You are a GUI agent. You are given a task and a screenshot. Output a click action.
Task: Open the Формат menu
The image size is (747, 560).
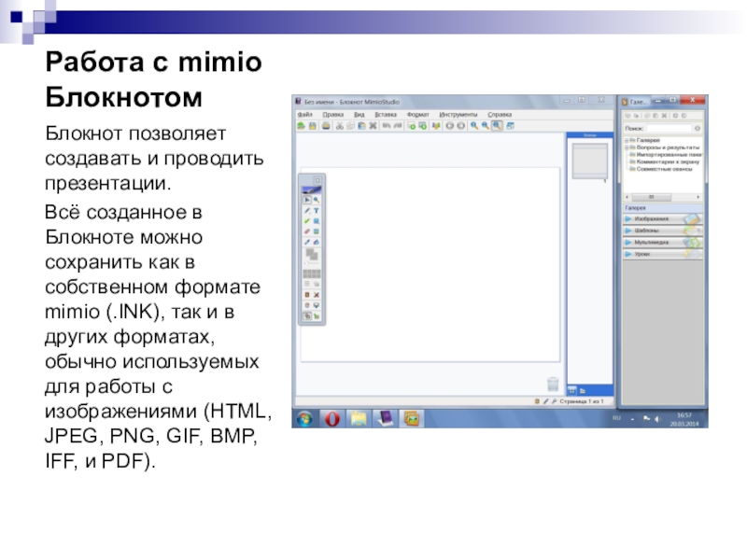[x=417, y=115]
